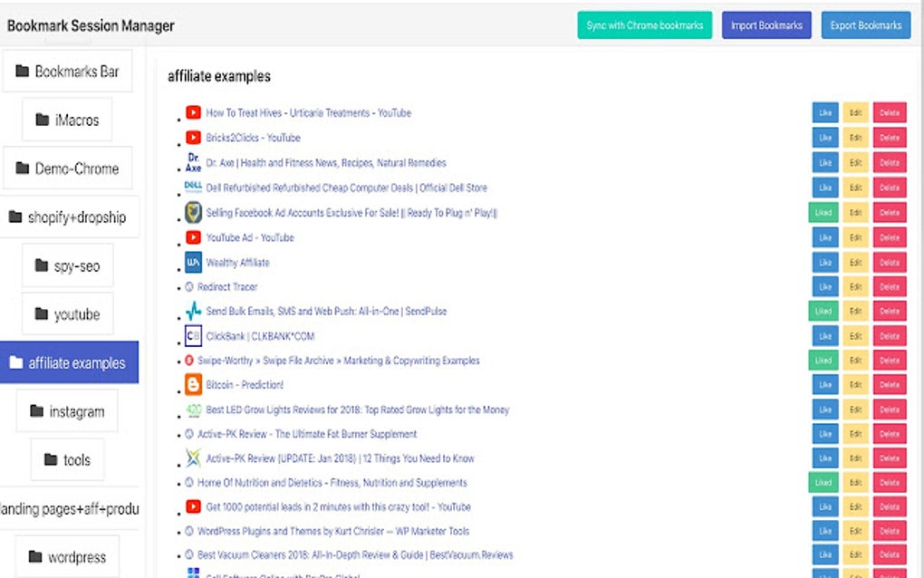Image resolution: width=924 pixels, height=578 pixels.
Task: Open the instagram folder
Action: point(67,411)
